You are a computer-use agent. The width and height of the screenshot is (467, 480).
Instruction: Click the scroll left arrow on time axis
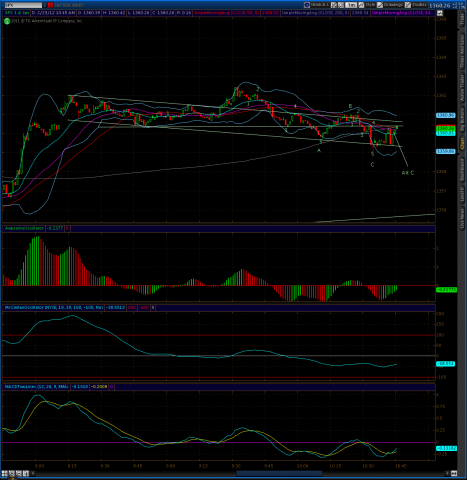(x=33, y=473)
